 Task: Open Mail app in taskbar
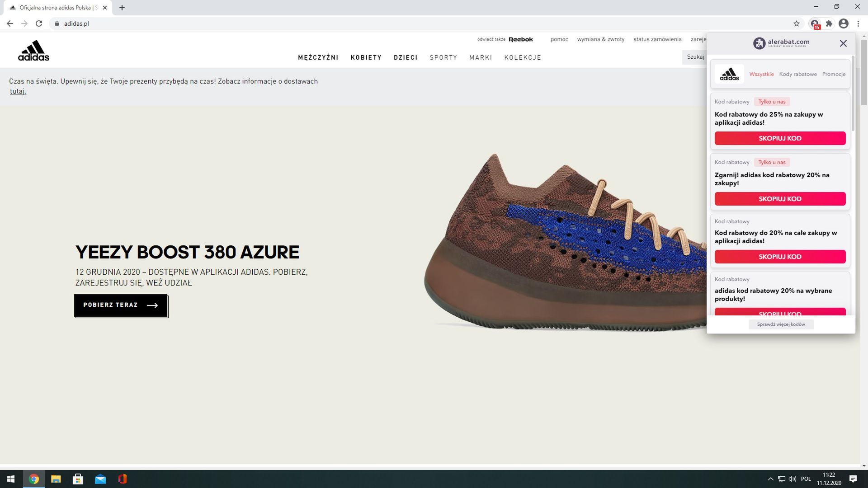(x=100, y=479)
